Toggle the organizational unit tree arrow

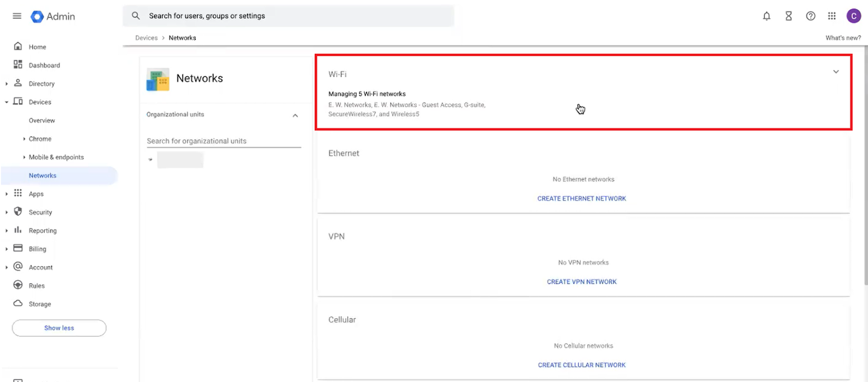[x=151, y=160]
